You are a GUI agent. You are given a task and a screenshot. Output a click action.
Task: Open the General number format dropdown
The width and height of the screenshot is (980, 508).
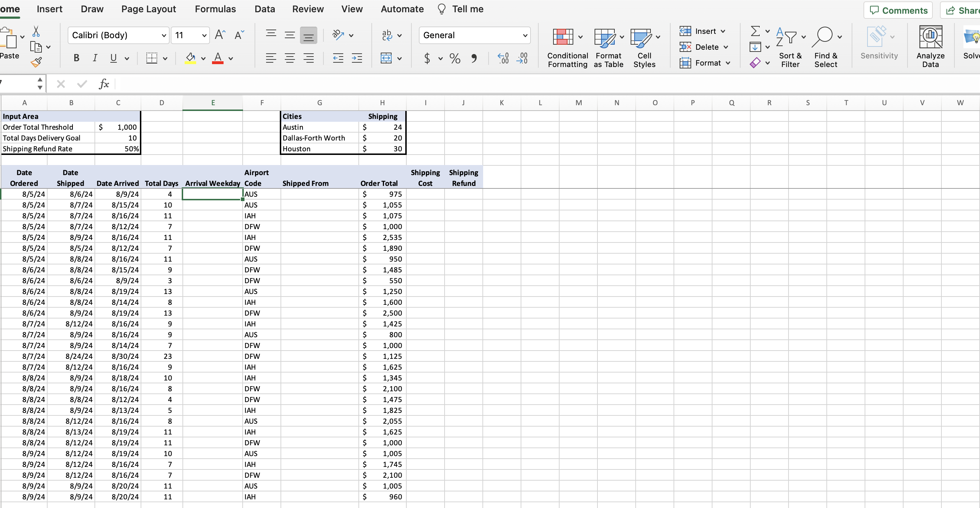click(525, 35)
